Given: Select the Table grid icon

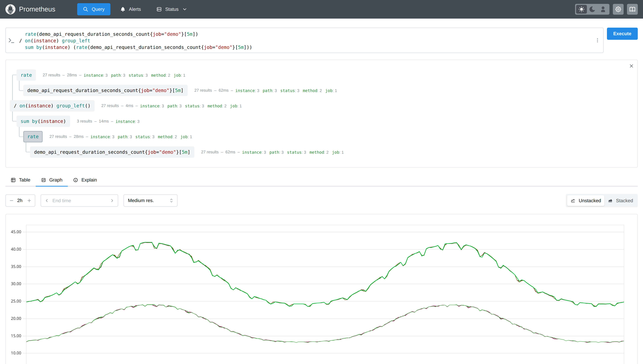Looking at the screenshot, I should click(13, 180).
